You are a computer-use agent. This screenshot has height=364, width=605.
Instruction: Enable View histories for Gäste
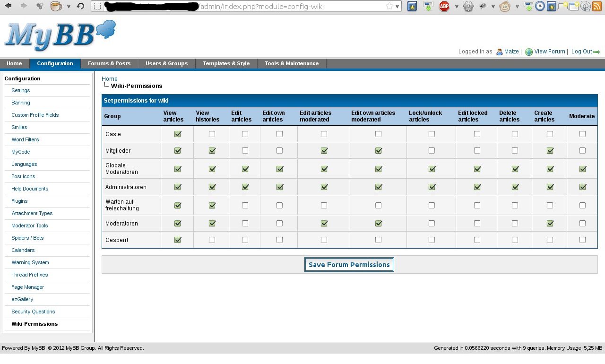[x=212, y=134]
